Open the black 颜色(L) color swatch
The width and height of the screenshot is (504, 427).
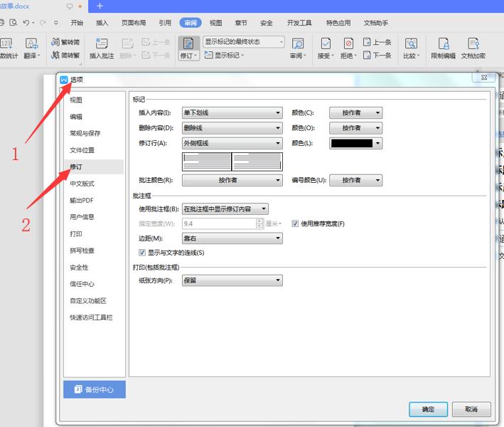[x=356, y=143]
